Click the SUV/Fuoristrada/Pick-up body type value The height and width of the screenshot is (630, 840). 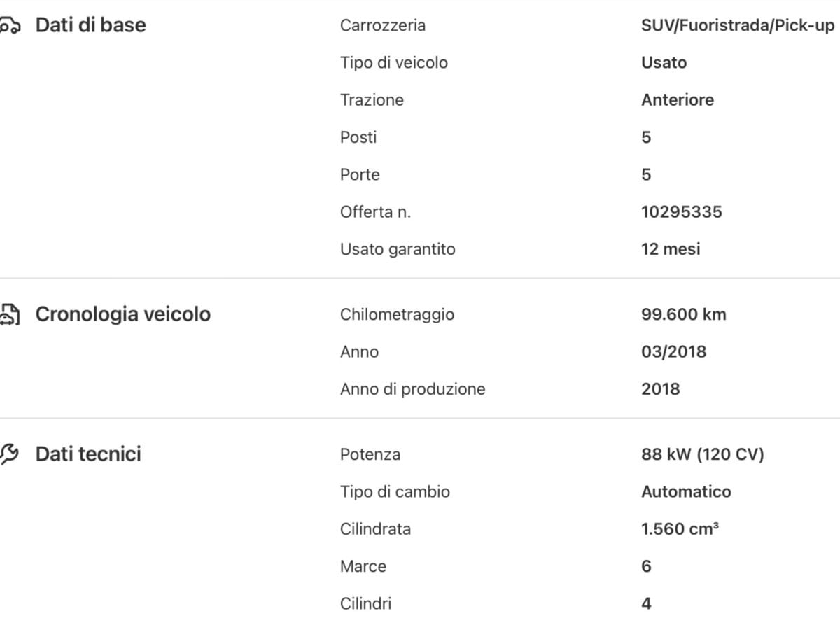point(738,25)
